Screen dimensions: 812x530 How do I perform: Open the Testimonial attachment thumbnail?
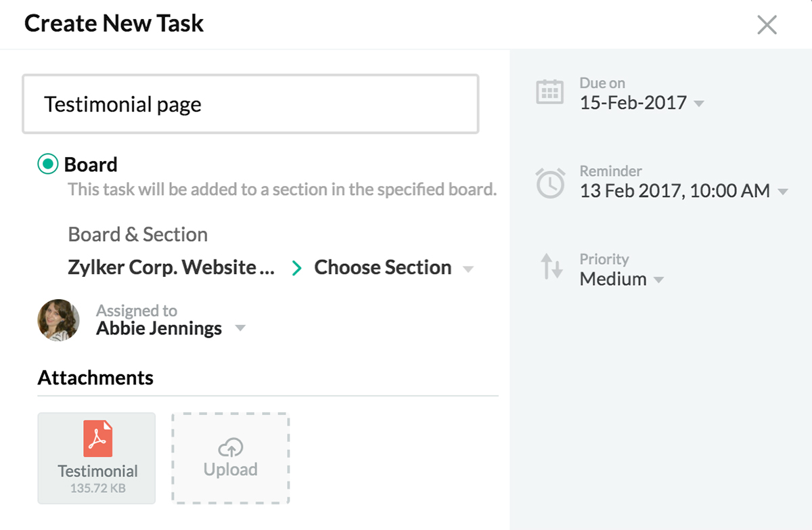pyautogui.click(x=97, y=458)
